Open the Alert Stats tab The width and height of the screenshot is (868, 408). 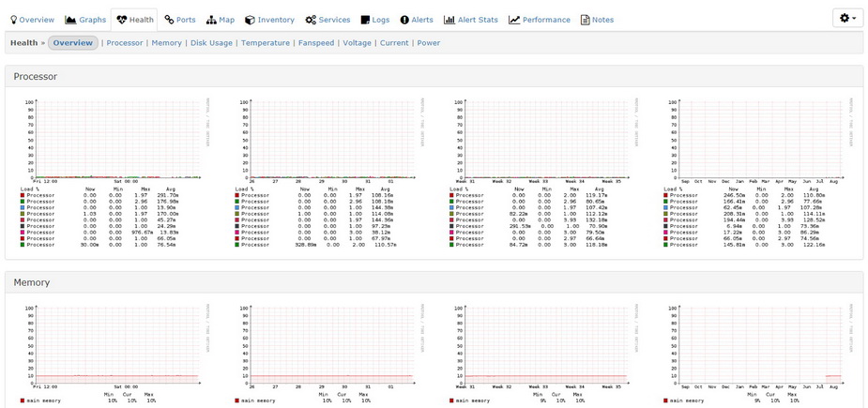pos(470,20)
